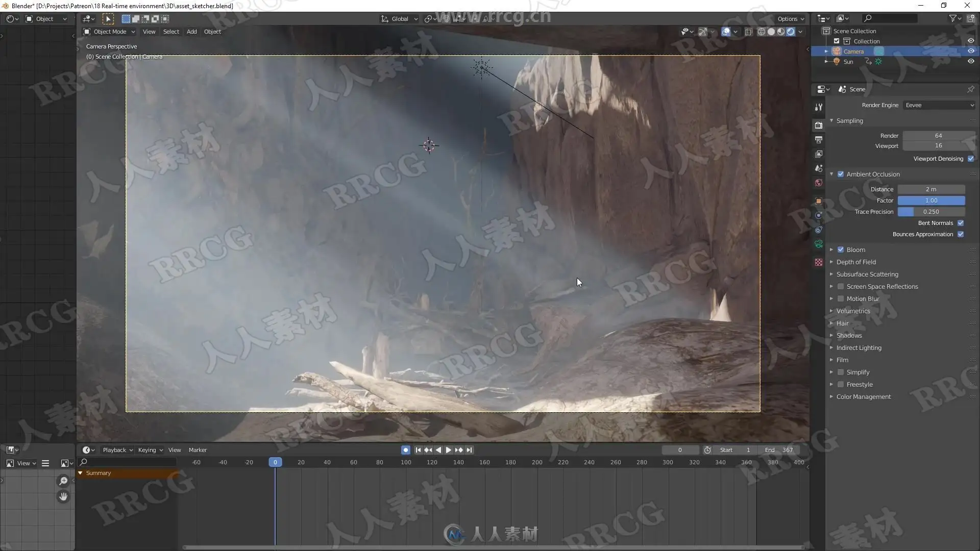Open the Tool settings wrench icon
This screenshot has width=980, height=551.
(x=819, y=107)
